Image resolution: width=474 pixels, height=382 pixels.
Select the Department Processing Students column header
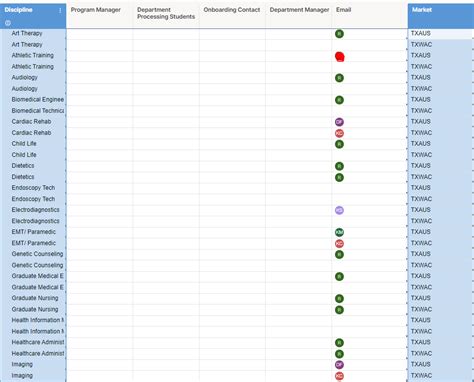(x=166, y=16)
